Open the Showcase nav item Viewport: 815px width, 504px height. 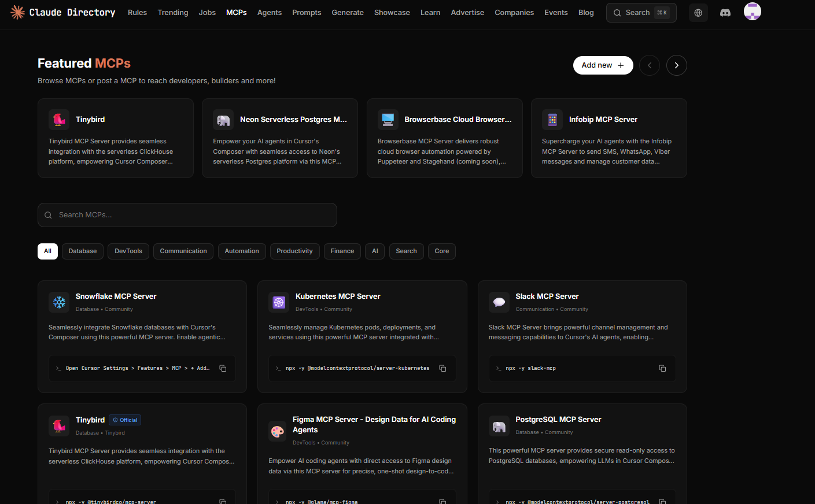[x=392, y=13]
